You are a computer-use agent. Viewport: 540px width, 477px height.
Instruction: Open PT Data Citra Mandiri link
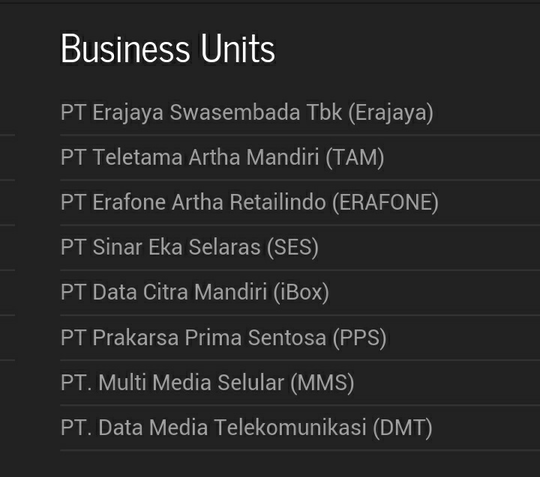pos(195,292)
